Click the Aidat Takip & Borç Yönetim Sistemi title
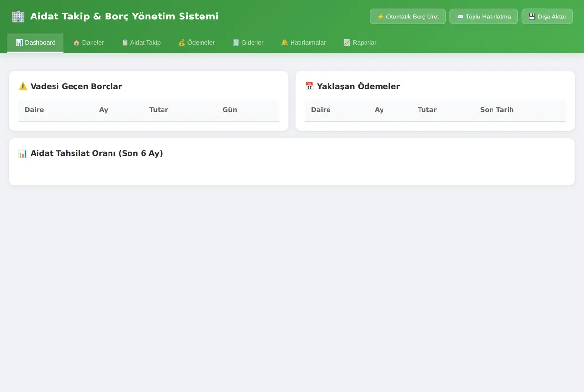Screen dimensions: 584x392 click(124, 17)
